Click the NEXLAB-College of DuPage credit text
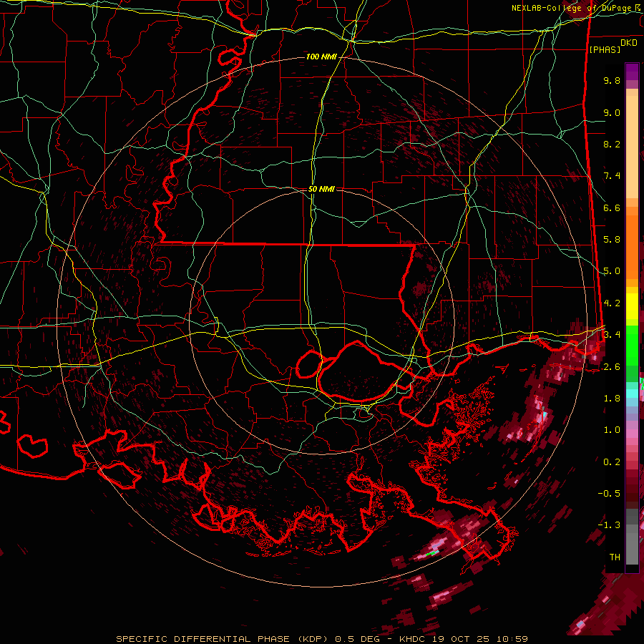The image size is (644, 644). click(x=574, y=8)
